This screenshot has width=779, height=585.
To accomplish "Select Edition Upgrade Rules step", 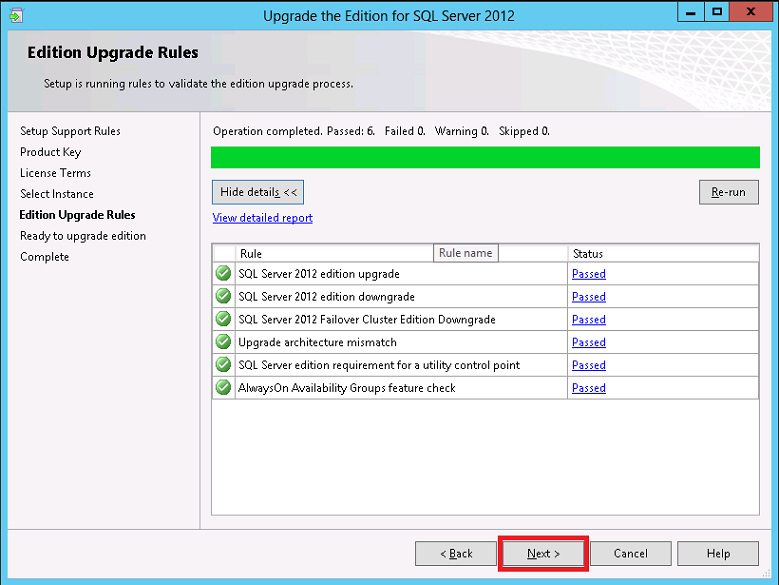I will tap(77, 215).
